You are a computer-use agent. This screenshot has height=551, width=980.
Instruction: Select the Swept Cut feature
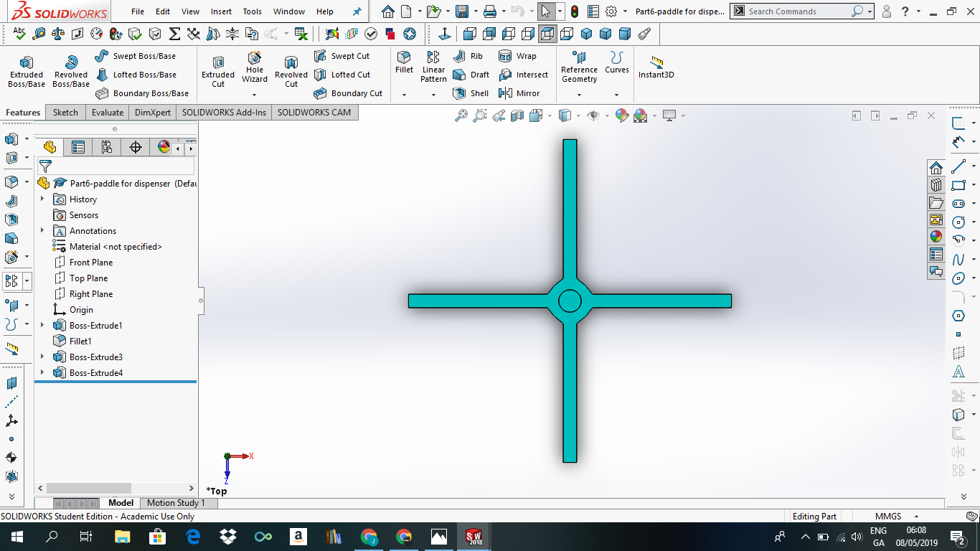pos(342,56)
